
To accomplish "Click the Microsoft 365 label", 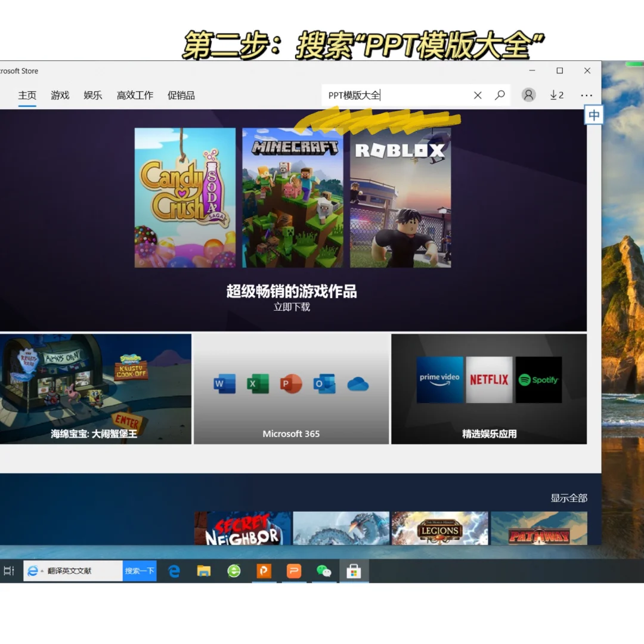I will (291, 434).
